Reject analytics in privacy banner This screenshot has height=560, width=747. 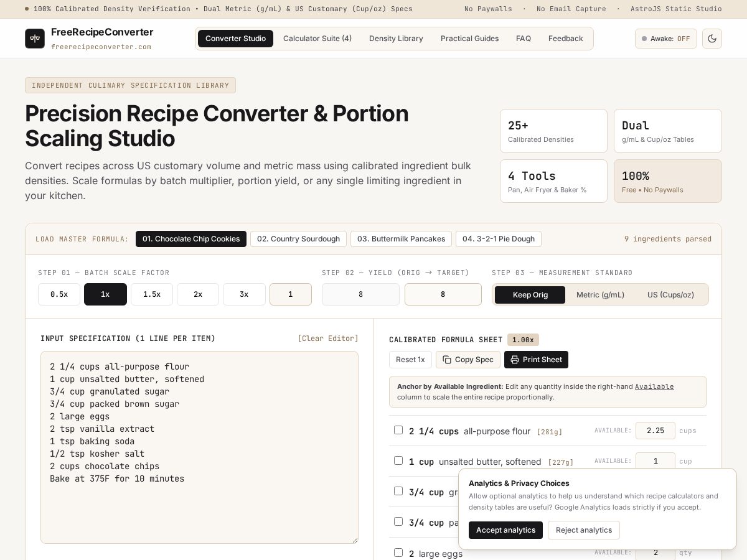584,530
